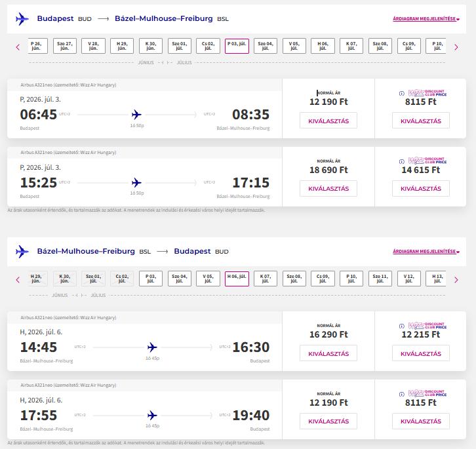Advance return dates with right arrow
This screenshot has height=449, width=476.
(x=456, y=279)
